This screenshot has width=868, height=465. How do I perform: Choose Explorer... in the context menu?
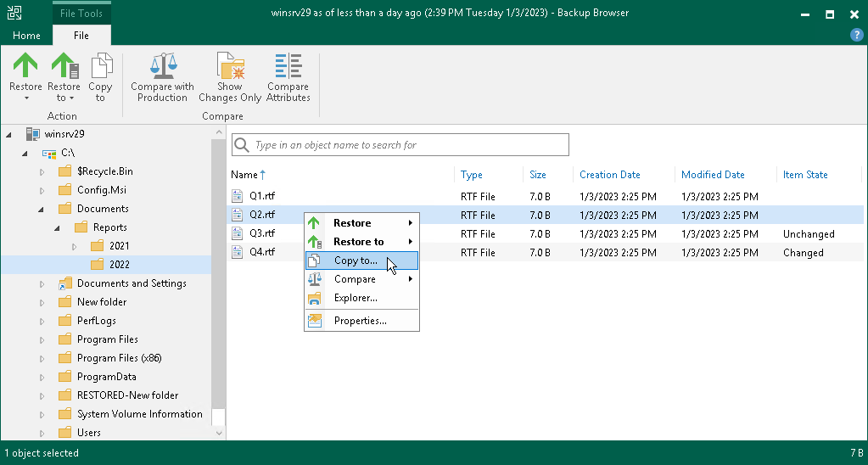[x=362, y=298]
